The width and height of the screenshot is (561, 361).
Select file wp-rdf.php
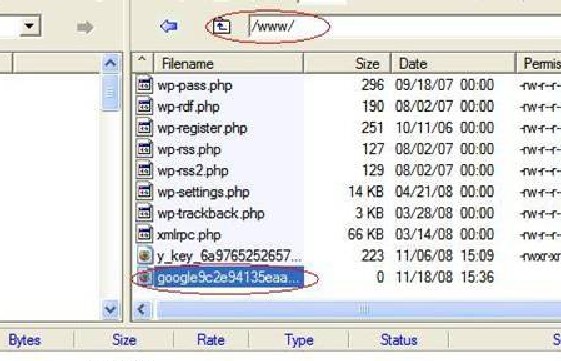coord(189,107)
